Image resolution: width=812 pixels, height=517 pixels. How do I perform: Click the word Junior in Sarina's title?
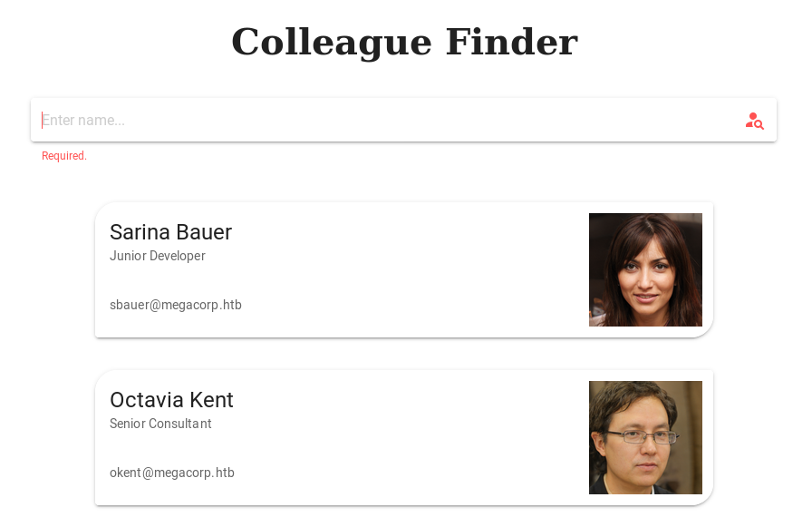click(128, 256)
